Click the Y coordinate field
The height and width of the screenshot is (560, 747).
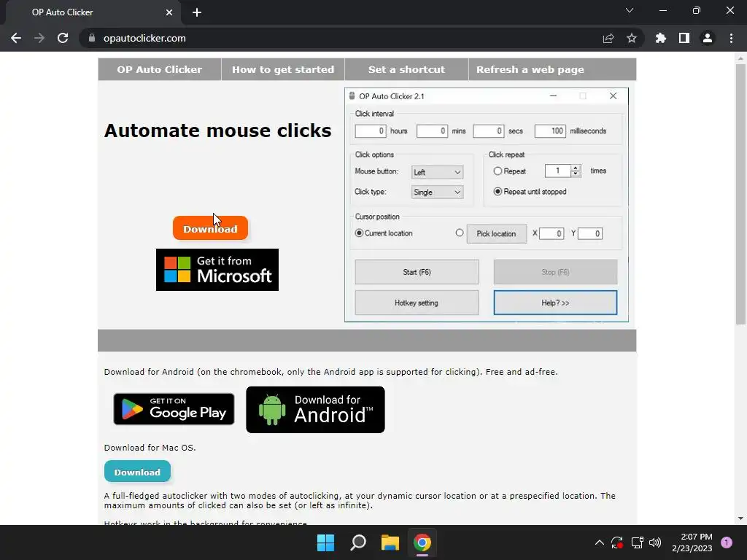tap(590, 234)
